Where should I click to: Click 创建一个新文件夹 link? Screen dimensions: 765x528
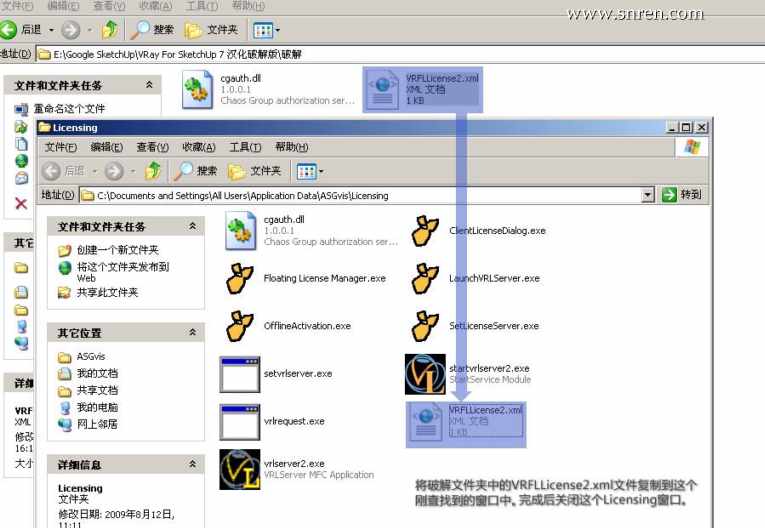pyautogui.click(x=108, y=250)
